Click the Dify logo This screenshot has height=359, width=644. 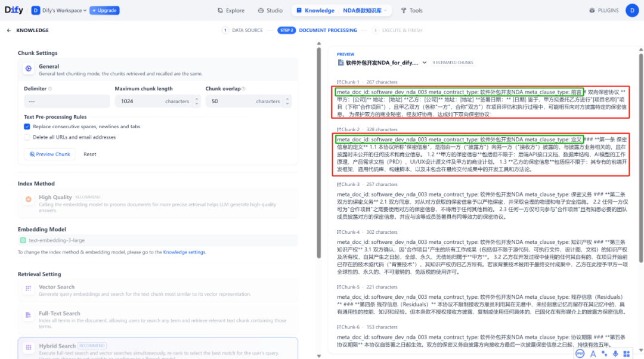click(13, 10)
